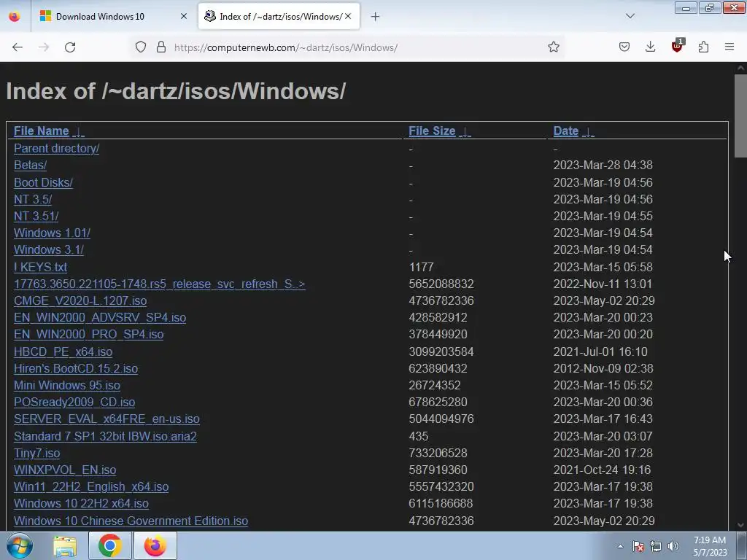Download EN_WIN2000_ADVSRV_SP4.iso
This screenshot has height=560, width=747.
(x=100, y=318)
